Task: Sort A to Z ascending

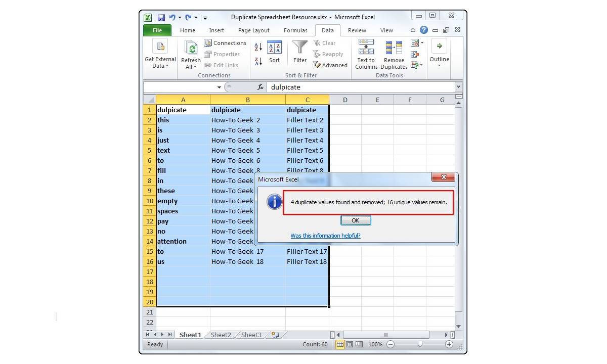Action: (258, 47)
